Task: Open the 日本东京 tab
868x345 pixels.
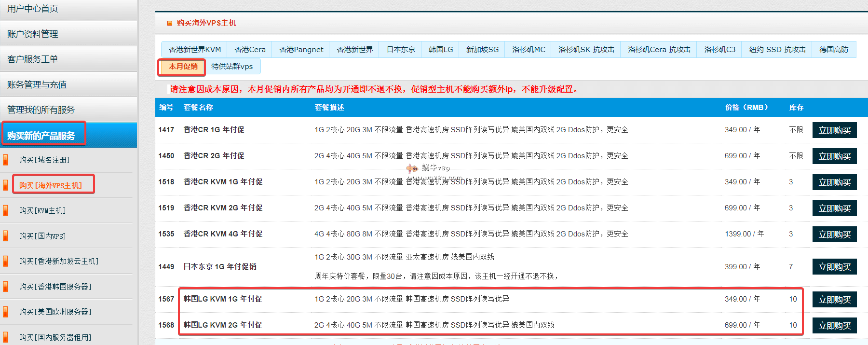Action: pyautogui.click(x=400, y=50)
